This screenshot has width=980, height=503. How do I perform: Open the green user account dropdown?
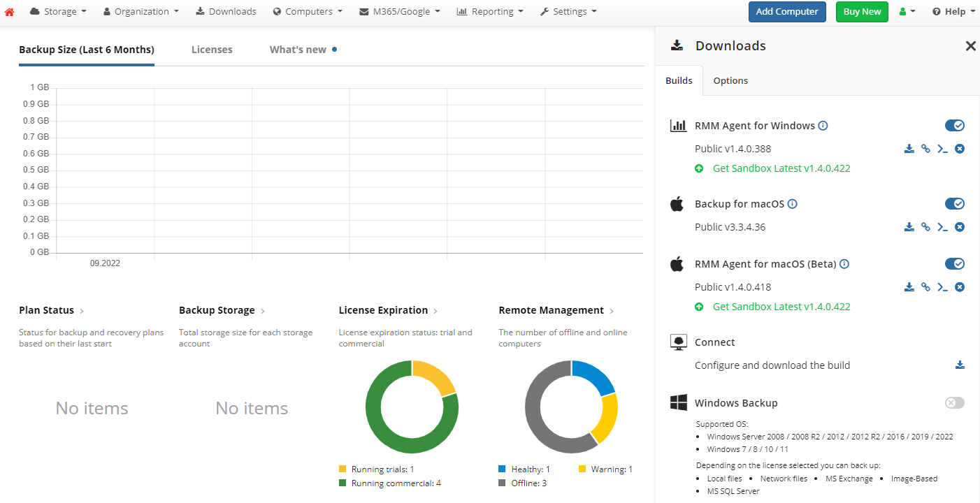[x=907, y=12]
